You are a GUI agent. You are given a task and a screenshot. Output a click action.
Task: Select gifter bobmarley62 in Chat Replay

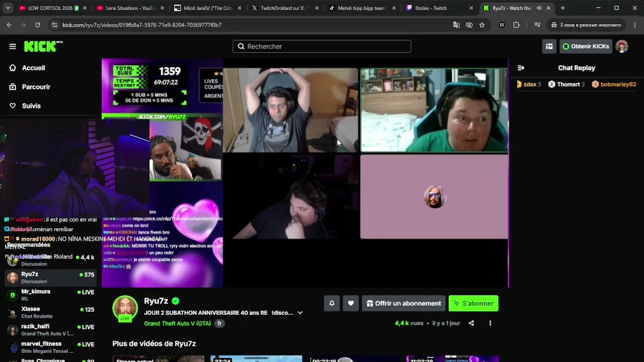[x=614, y=84]
